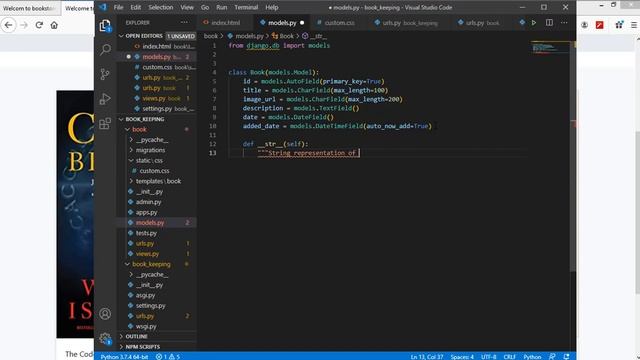This screenshot has width=640, height=360.
Task: Go to the browser home page
Action: click(x=54, y=25)
